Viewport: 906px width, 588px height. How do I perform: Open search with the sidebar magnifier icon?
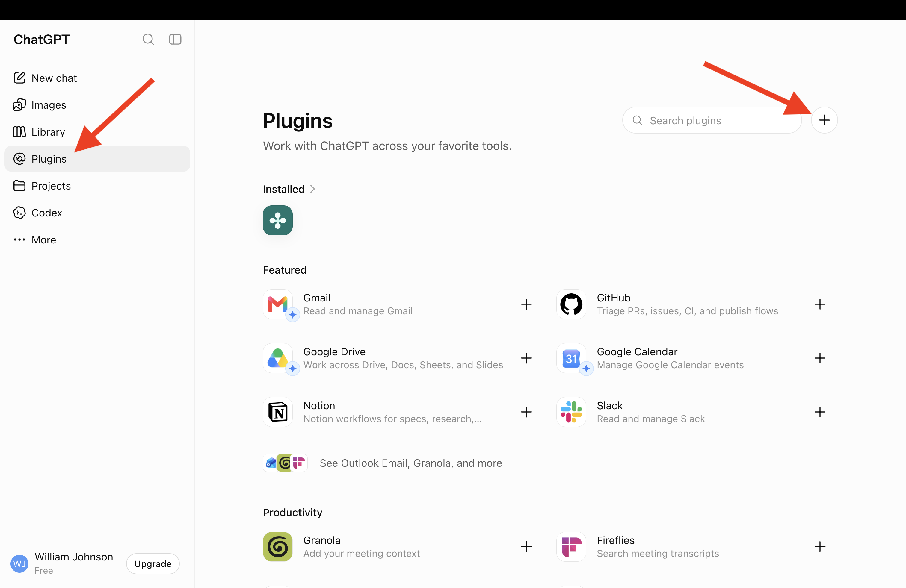[148, 40]
